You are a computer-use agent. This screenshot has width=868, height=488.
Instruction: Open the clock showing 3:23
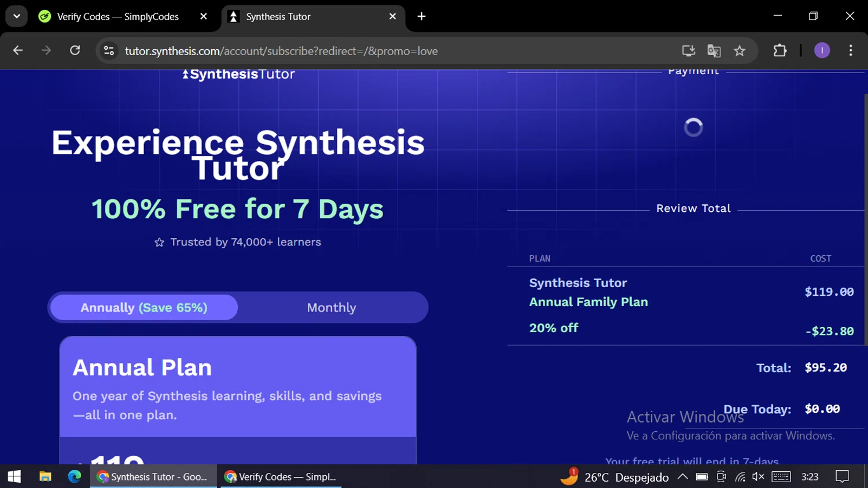[810, 477]
